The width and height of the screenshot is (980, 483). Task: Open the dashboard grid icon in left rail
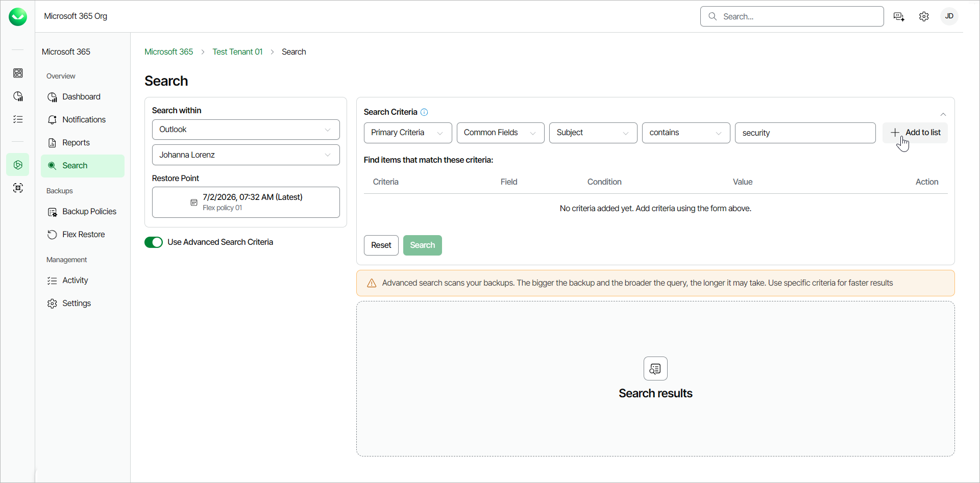point(18,73)
